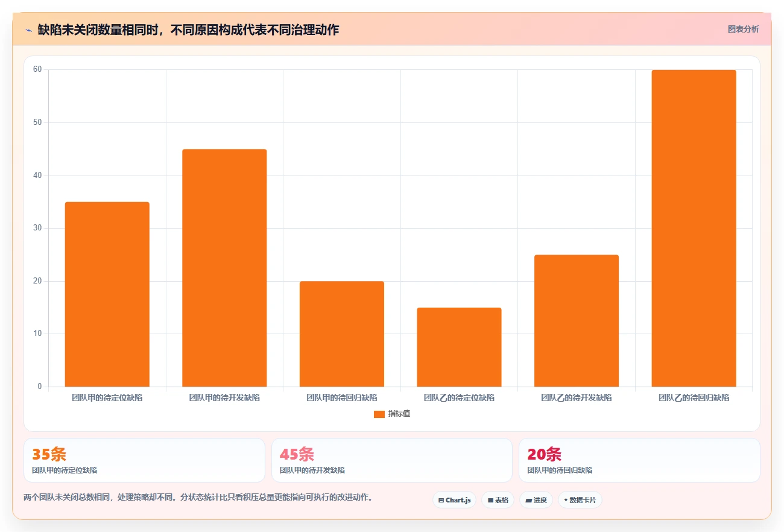Toggle the 指标值 legend color swatch
This screenshot has height=532, width=784.
pos(379,414)
